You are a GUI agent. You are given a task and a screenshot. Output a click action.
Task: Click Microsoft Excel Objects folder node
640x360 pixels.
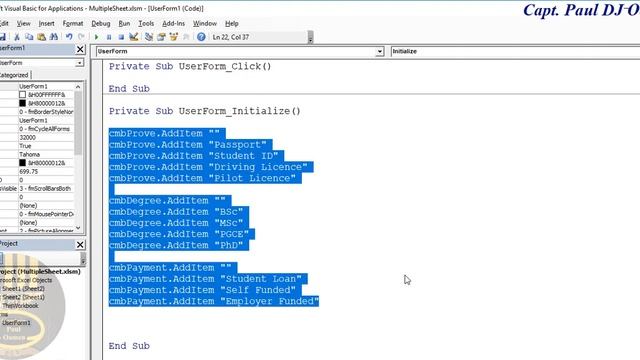tap(26, 280)
